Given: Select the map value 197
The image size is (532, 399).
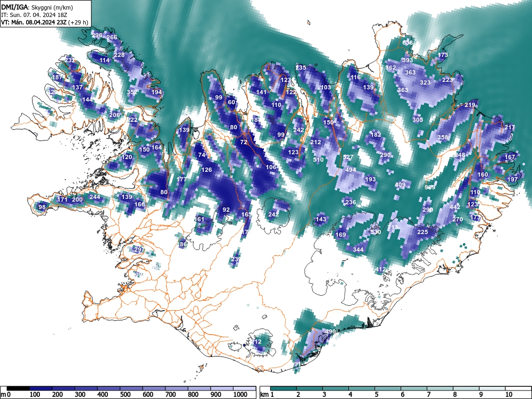Looking at the screenshot, I should coord(512,179).
